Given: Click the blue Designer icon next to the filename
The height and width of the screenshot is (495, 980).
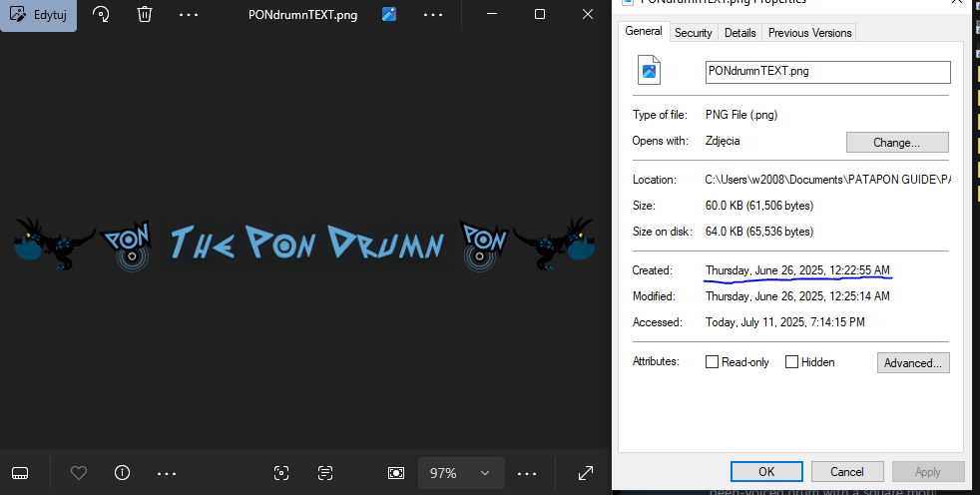Looking at the screenshot, I should coord(389,14).
